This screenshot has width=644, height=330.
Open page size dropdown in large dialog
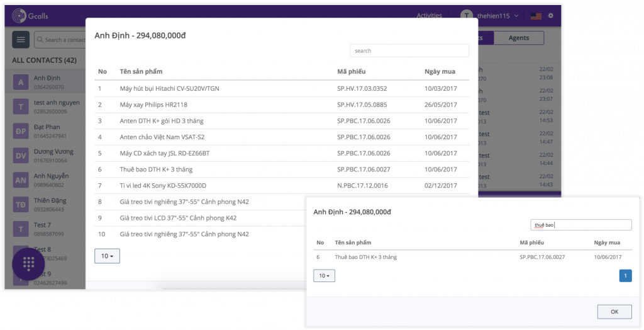pyautogui.click(x=107, y=256)
